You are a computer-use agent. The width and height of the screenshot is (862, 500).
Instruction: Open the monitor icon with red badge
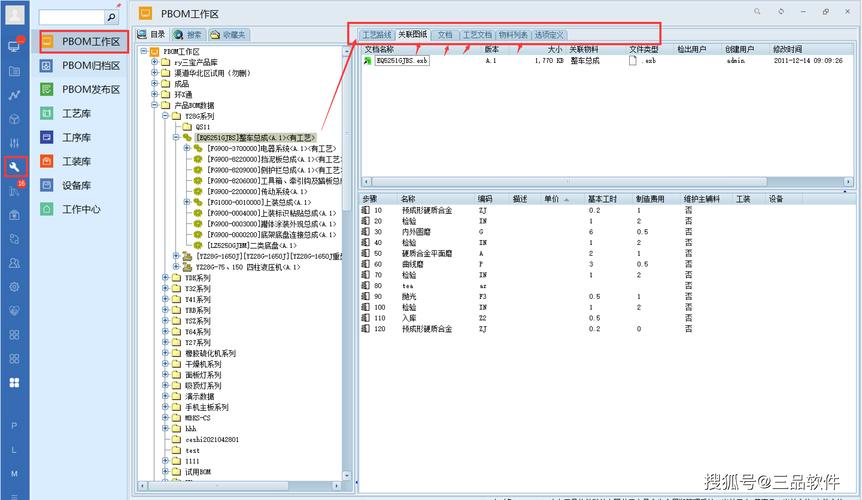tap(14, 46)
